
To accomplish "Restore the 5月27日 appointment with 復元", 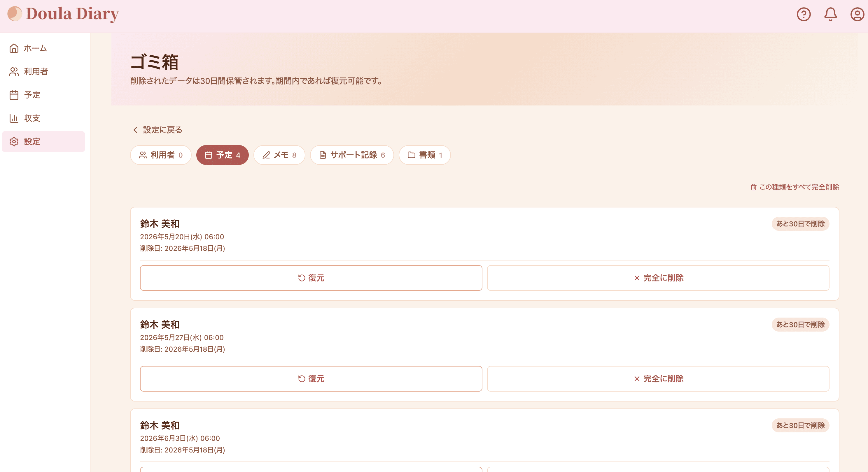I will tap(311, 379).
